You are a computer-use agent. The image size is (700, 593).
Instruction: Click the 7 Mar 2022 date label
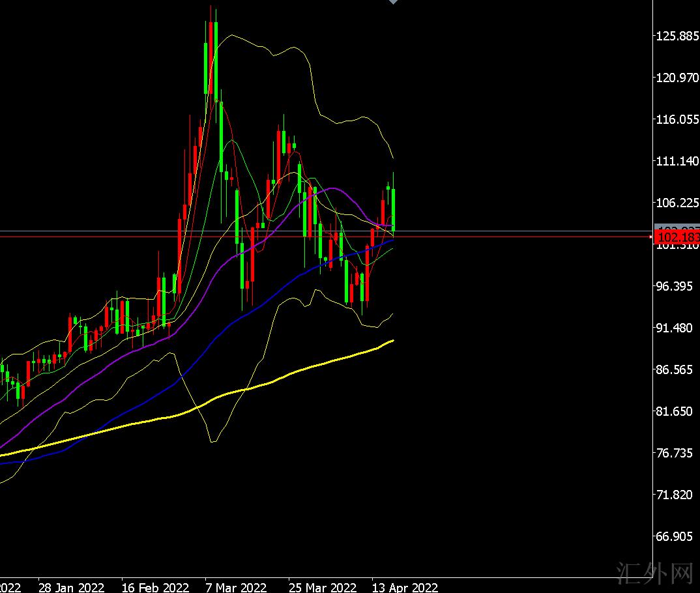tap(235, 587)
